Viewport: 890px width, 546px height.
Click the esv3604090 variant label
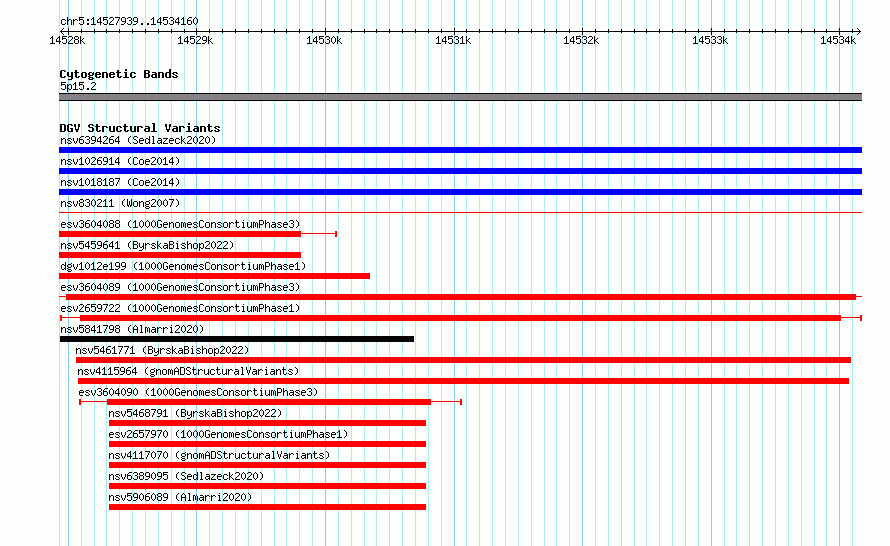coord(198,392)
